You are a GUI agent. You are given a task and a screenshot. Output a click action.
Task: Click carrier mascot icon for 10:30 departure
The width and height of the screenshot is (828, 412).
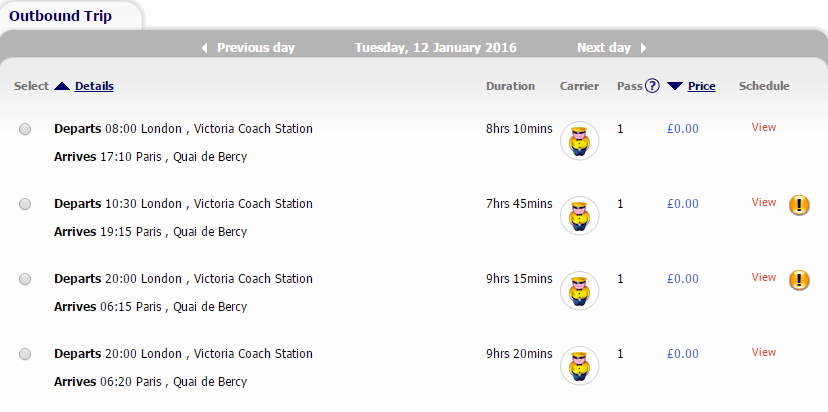[579, 216]
